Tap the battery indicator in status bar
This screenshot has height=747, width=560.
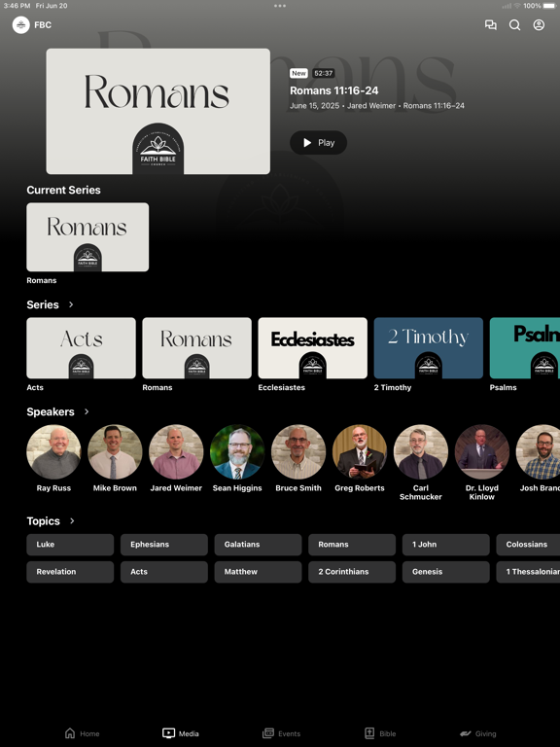pyautogui.click(x=550, y=6)
